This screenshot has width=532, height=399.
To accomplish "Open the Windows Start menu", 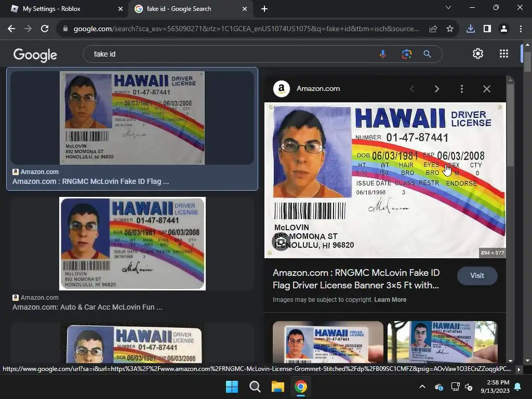I will pos(232,387).
